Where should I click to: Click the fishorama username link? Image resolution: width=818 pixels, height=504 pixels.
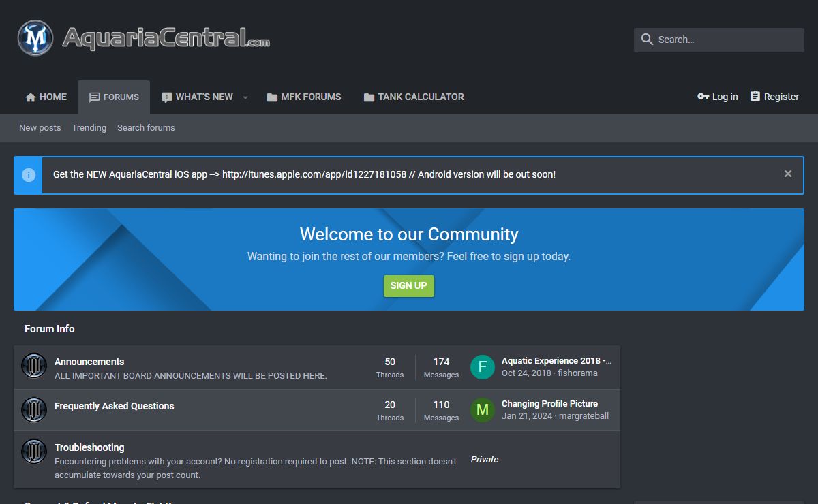(577, 373)
